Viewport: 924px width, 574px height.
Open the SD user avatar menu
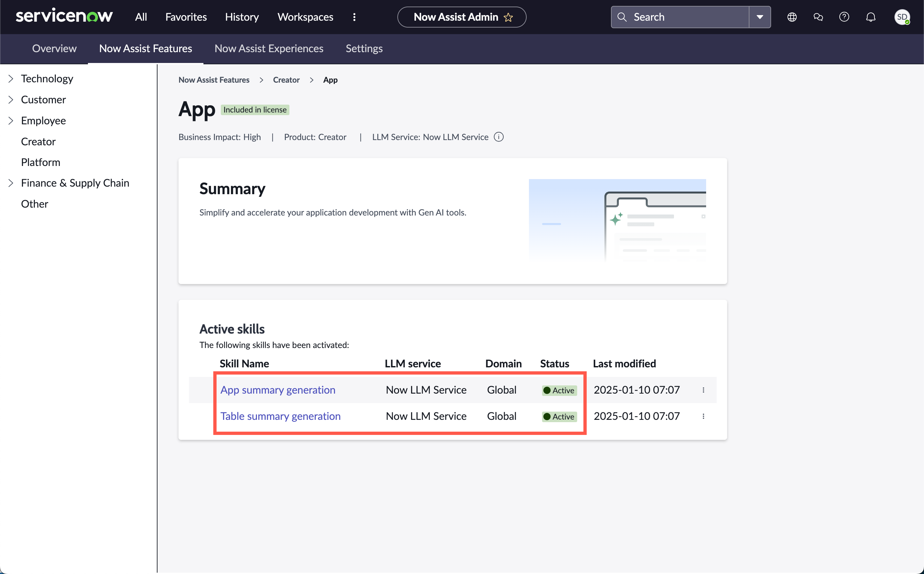point(902,17)
